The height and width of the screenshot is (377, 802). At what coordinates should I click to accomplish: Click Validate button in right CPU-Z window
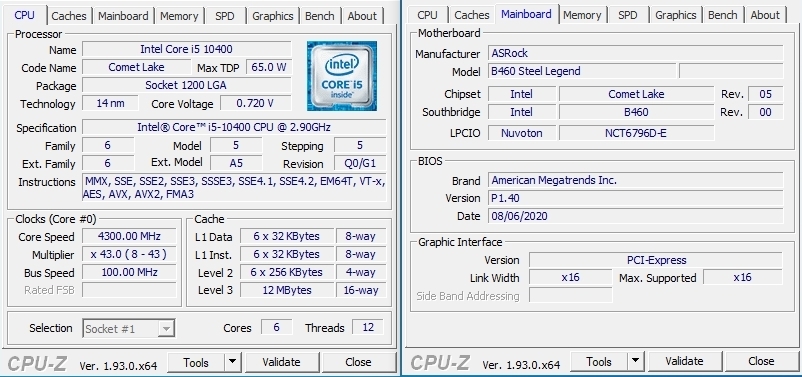684,361
